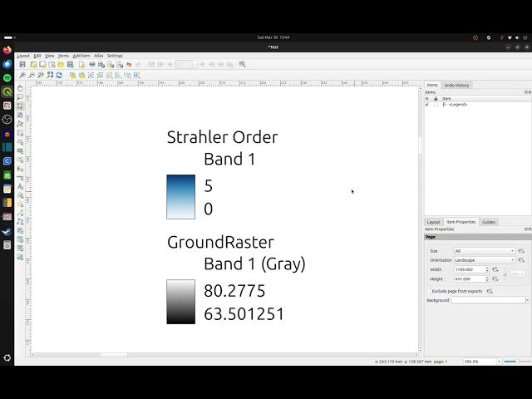The image size is (532, 399).
Task: Click the Export as SVG icon
Action: tap(111, 65)
